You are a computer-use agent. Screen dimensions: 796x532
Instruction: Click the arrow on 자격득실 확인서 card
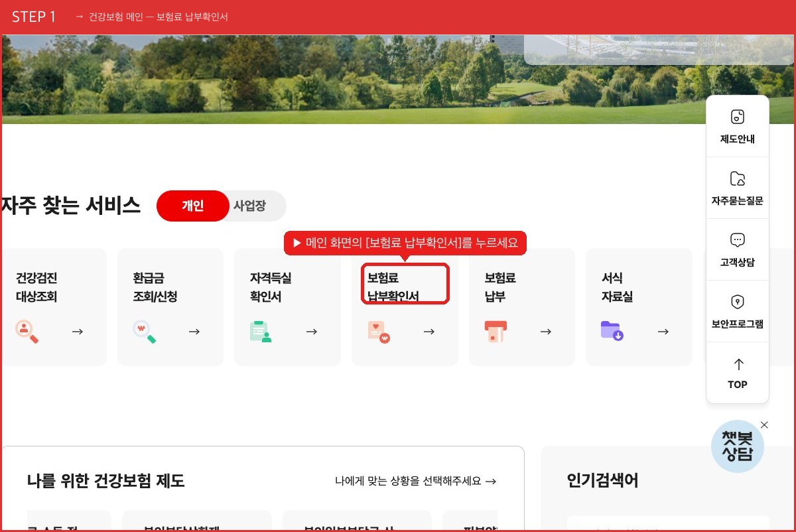tap(312, 332)
